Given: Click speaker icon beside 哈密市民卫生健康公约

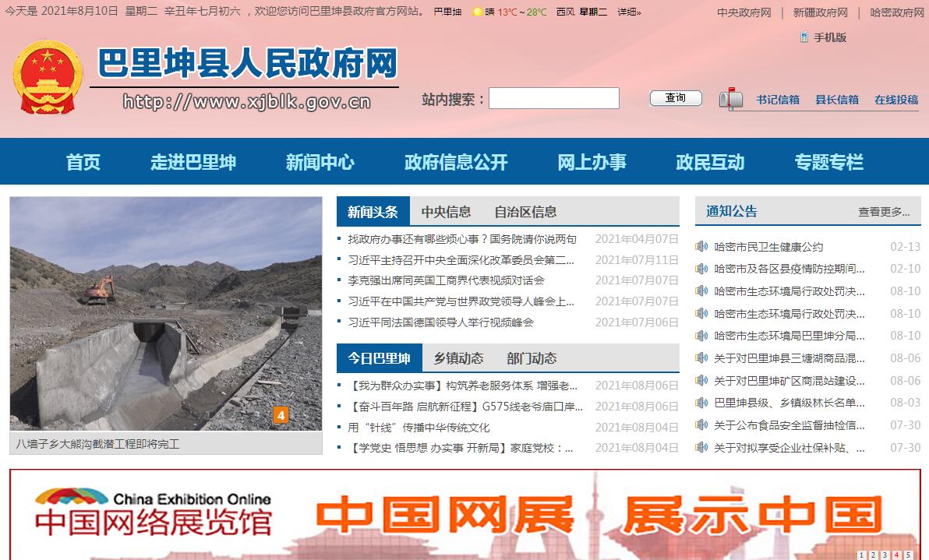Looking at the screenshot, I should click(701, 247).
